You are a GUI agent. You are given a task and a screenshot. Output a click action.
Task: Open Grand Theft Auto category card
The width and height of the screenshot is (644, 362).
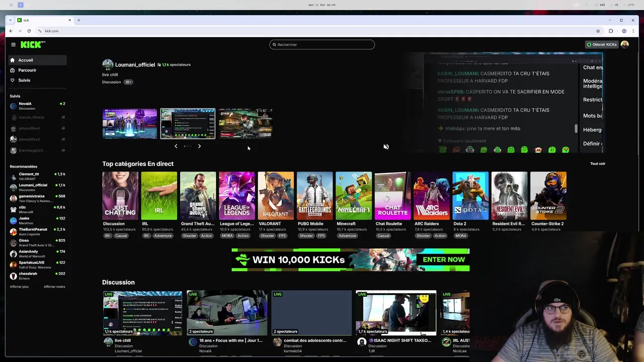coord(198,196)
